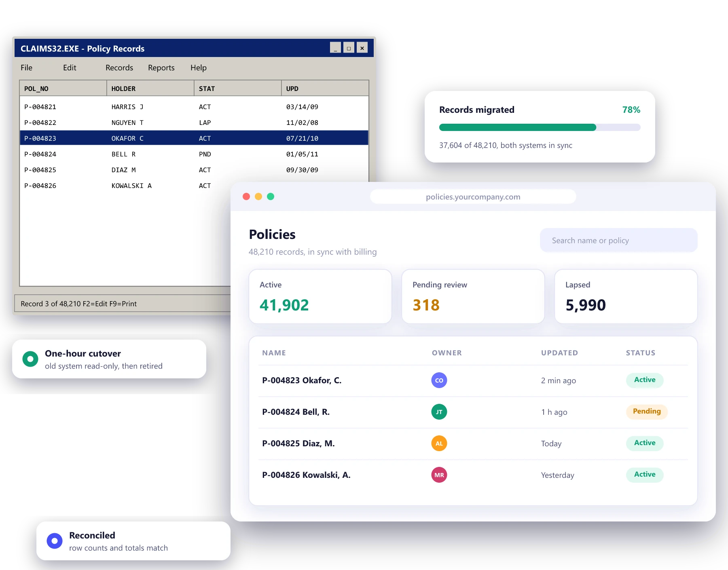Select highlighted row P-004823 OKAFOR C
Viewport: 728px width, 570px height.
pos(194,138)
